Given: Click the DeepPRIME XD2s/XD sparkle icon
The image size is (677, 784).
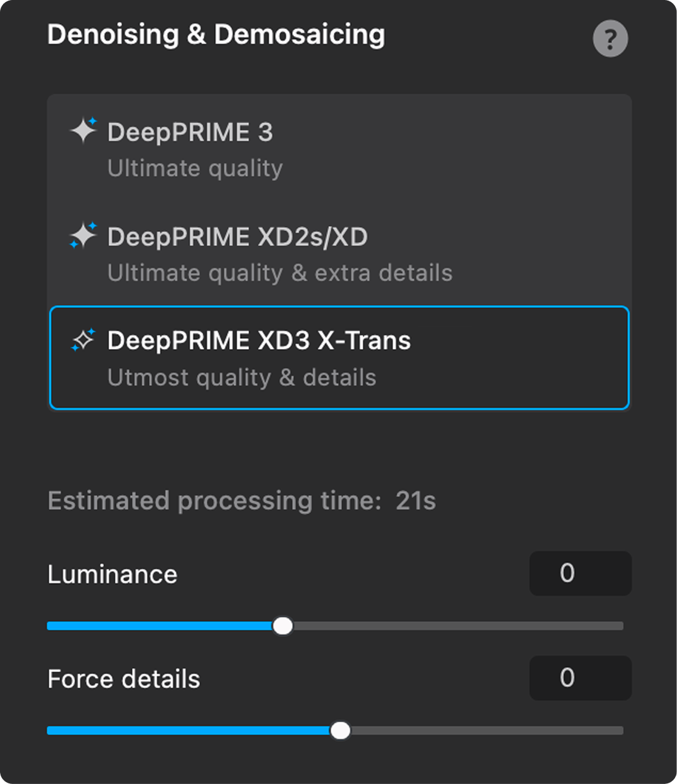Looking at the screenshot, I should 83,235.
